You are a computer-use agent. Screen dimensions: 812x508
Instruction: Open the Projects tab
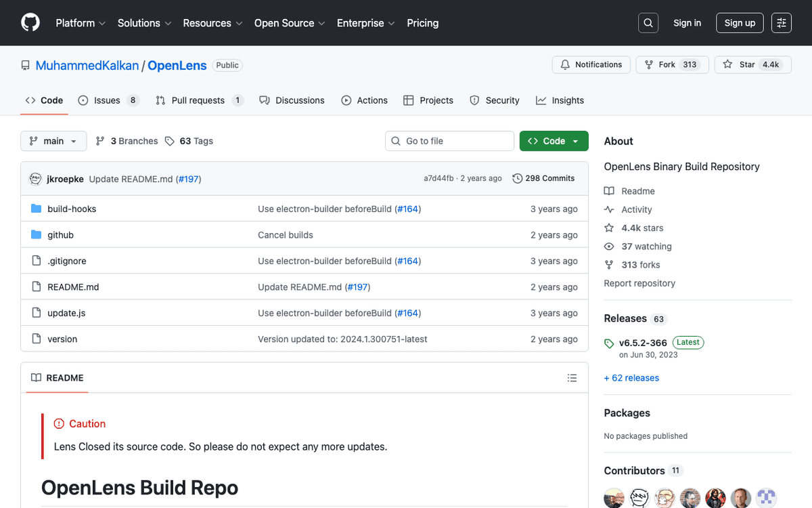click(428, 100)
